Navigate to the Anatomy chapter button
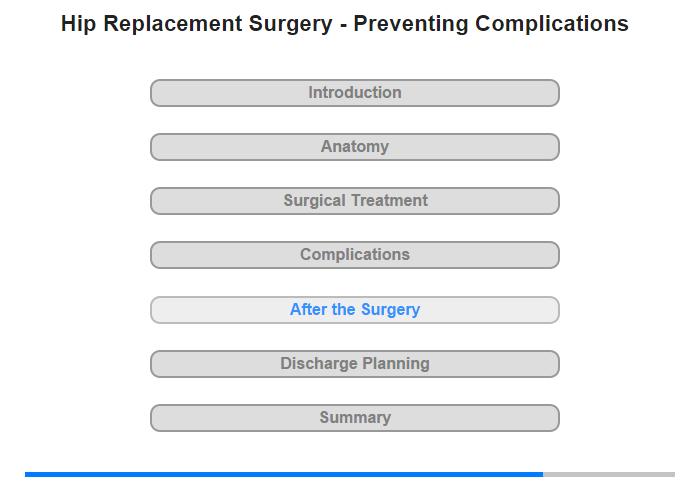The height and width of the screenshot is (480, 700). click(355, 147)
